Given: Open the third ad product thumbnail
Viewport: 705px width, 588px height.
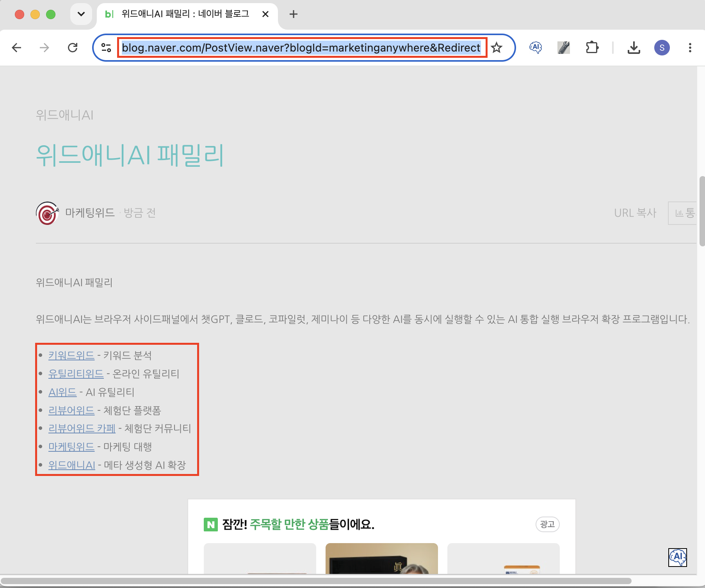Looking at the screenshot, I should [504, 558].
